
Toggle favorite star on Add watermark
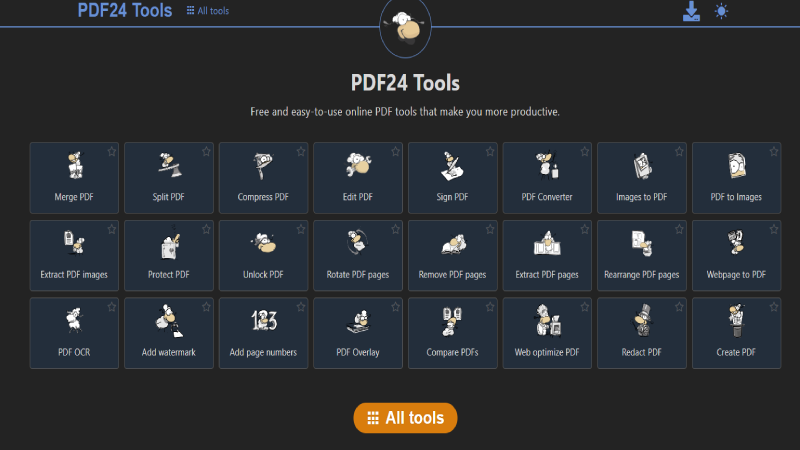pos(206,307)
